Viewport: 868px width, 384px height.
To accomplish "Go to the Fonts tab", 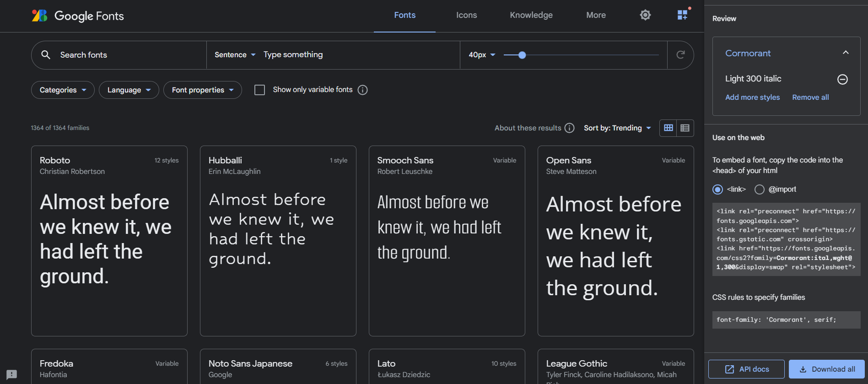I will (405, 16).
